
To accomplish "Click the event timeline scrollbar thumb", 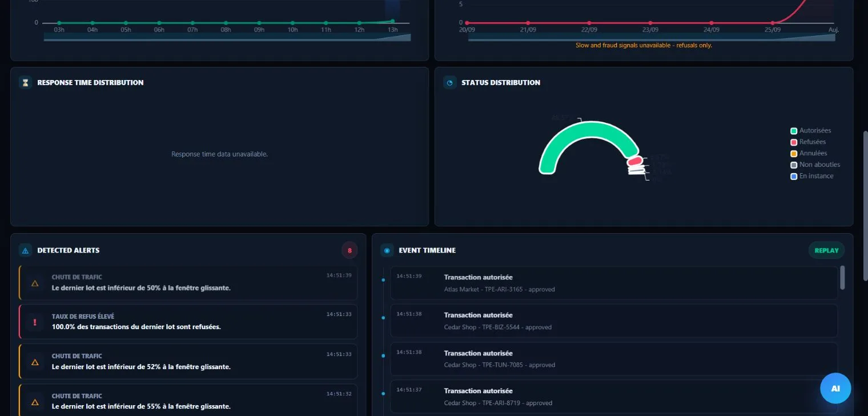I will click(x=842, y=278).
